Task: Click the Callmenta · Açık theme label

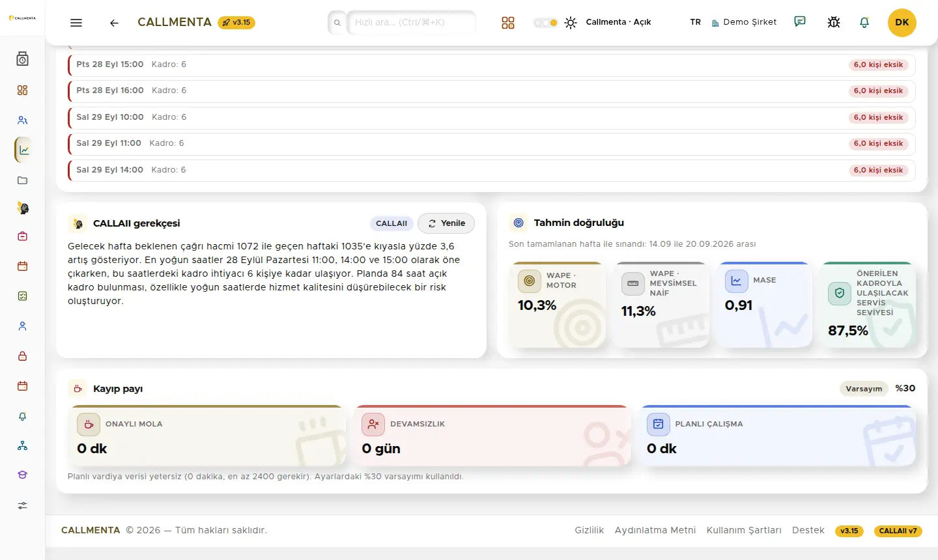Action: pyautogui.click(x=618, y=22)
